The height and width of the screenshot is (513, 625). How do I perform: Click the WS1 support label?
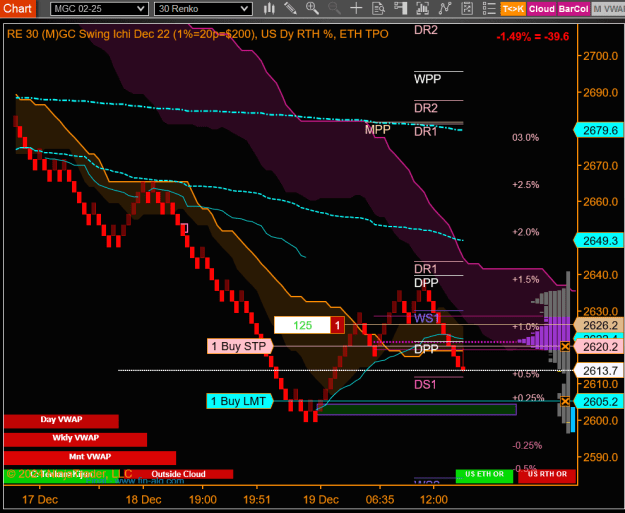427,318
